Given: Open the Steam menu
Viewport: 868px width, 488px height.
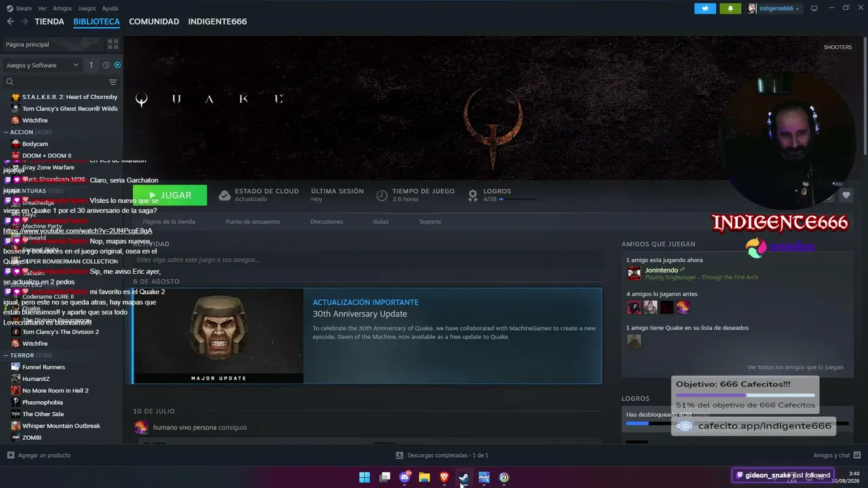Looking at the screenshot, I should pyautogui.click(x=20, y=9).
